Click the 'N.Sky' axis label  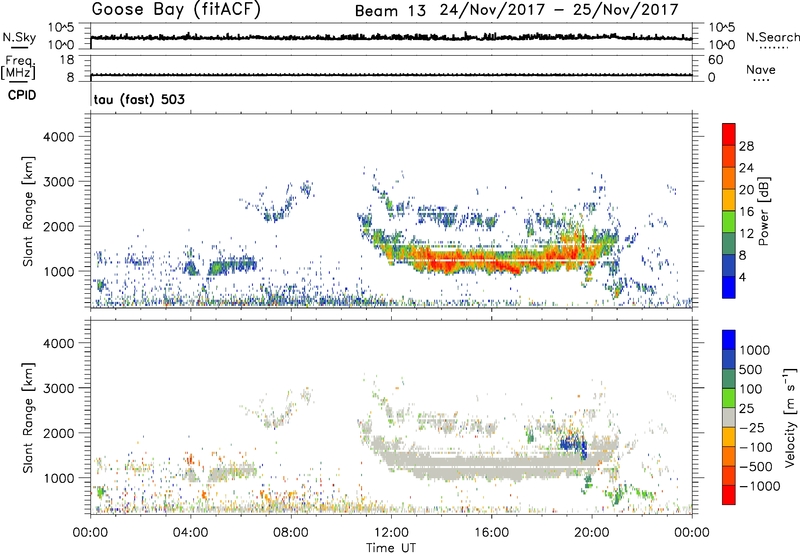(19, 37)
